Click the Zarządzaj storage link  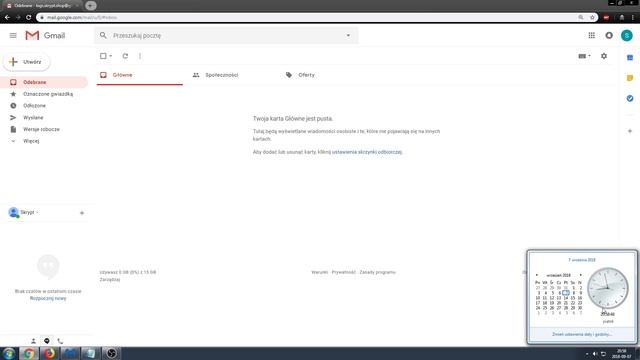pos(110,280)
